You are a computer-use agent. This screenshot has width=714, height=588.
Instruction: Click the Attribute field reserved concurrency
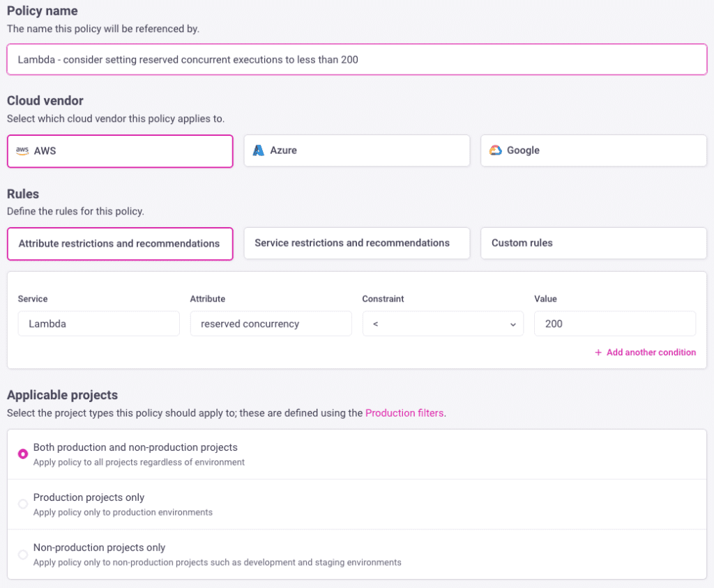tap(271, 323)
